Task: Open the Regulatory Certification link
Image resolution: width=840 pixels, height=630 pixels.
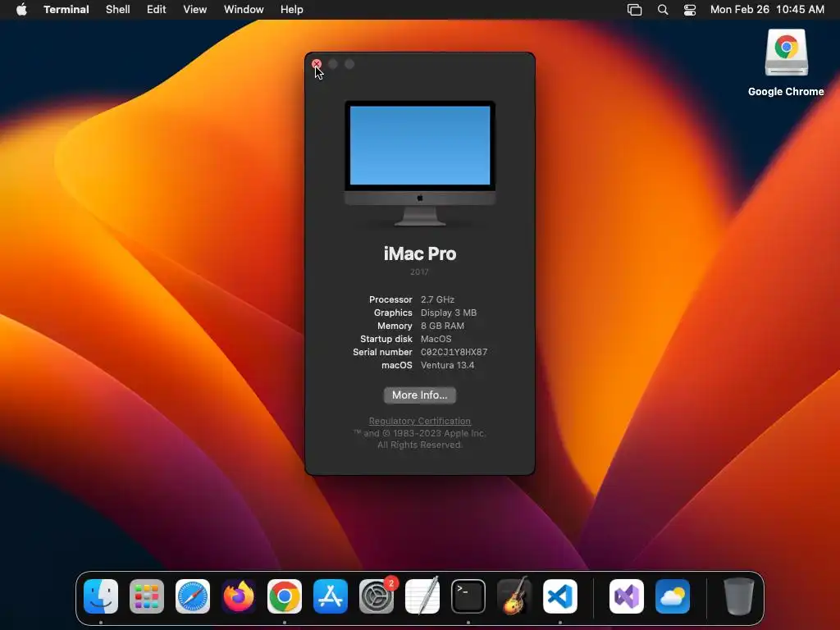Action: tap(420, 421)
